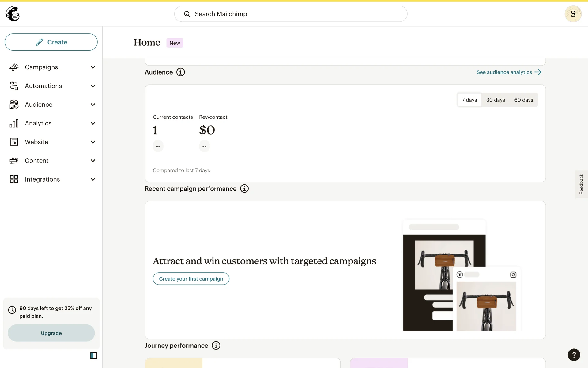
Task: Open the Audience navigation item
Action: pyautogui.click(x=39, y=105)
